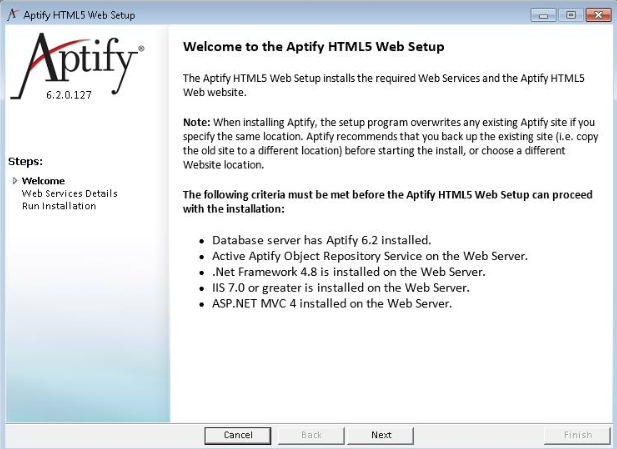Image resolution: width=617 pixels, height=449 pixels.
Task: Click the 'following criteria must be met' text
Action: click(388, 201)
